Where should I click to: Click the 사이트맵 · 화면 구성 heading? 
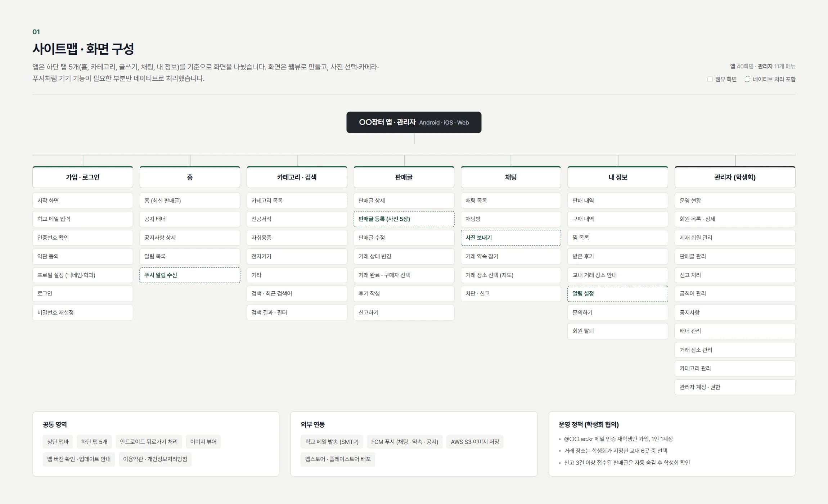pyautogui.click(x=83, y=49)
